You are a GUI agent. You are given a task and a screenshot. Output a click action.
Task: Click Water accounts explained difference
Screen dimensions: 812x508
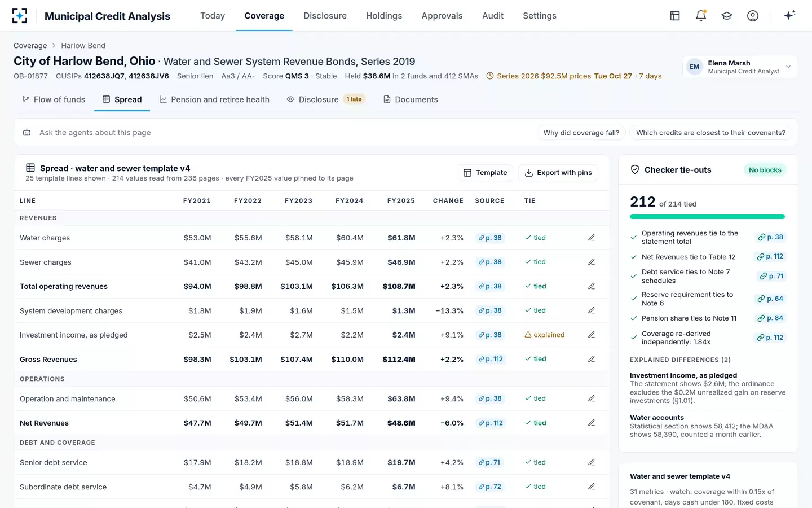tap(708, 426)
